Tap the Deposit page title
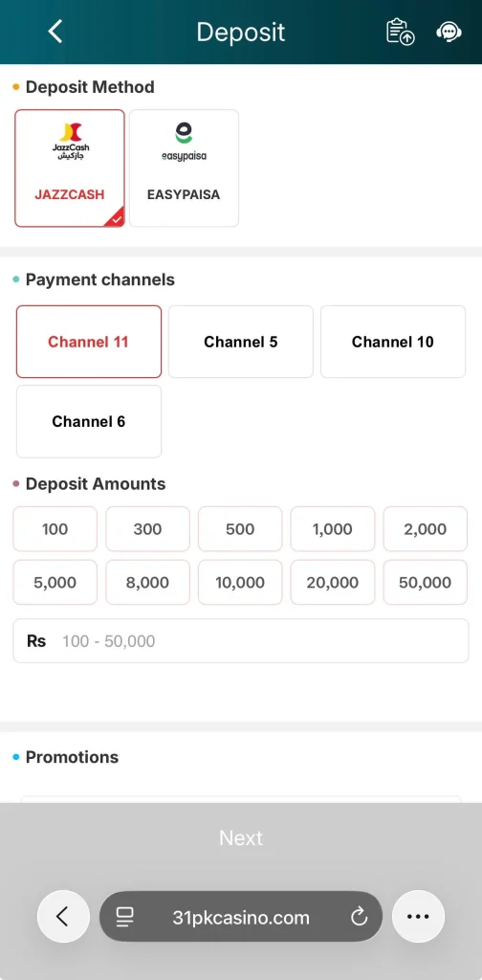 pyautogui.click(x=241, y=32)
